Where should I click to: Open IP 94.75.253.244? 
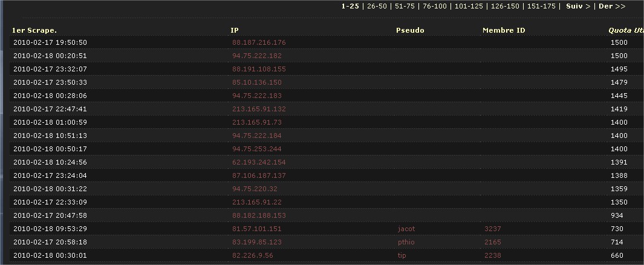257,149
